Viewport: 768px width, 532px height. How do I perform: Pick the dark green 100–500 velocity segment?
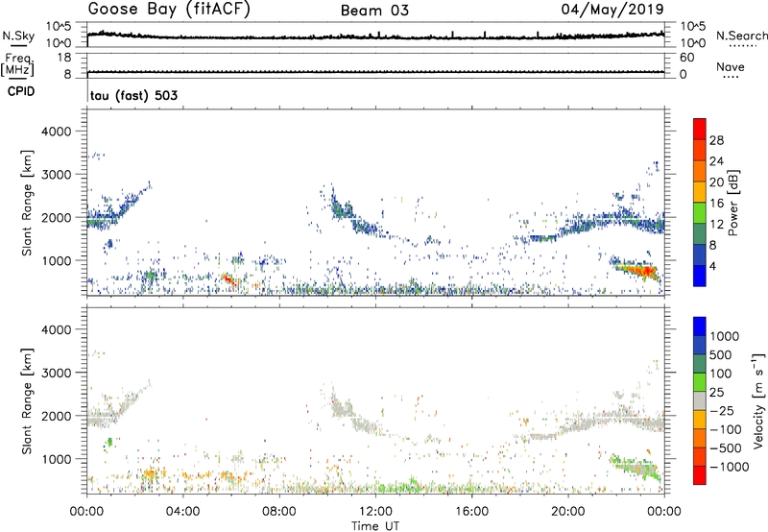tap(700, 364)
